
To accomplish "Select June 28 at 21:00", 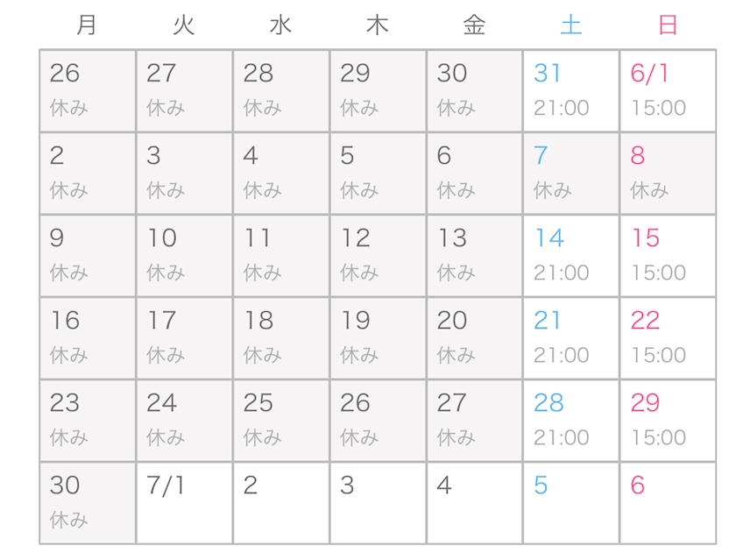I will pyautogui.click(x=570, y=421).
